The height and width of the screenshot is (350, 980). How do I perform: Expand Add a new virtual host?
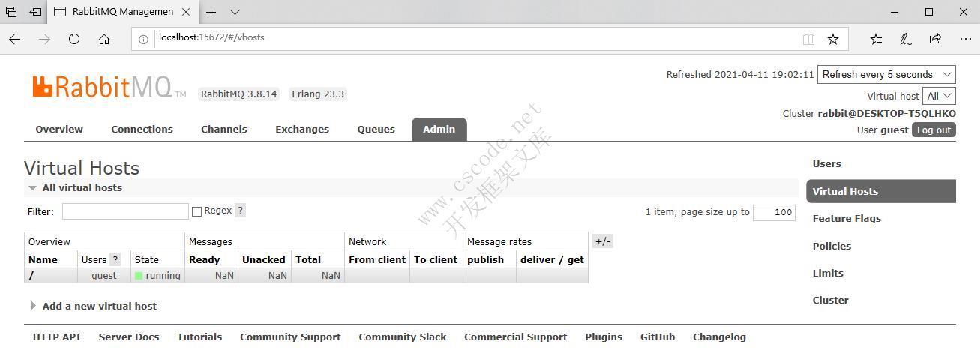click(99, 306)
